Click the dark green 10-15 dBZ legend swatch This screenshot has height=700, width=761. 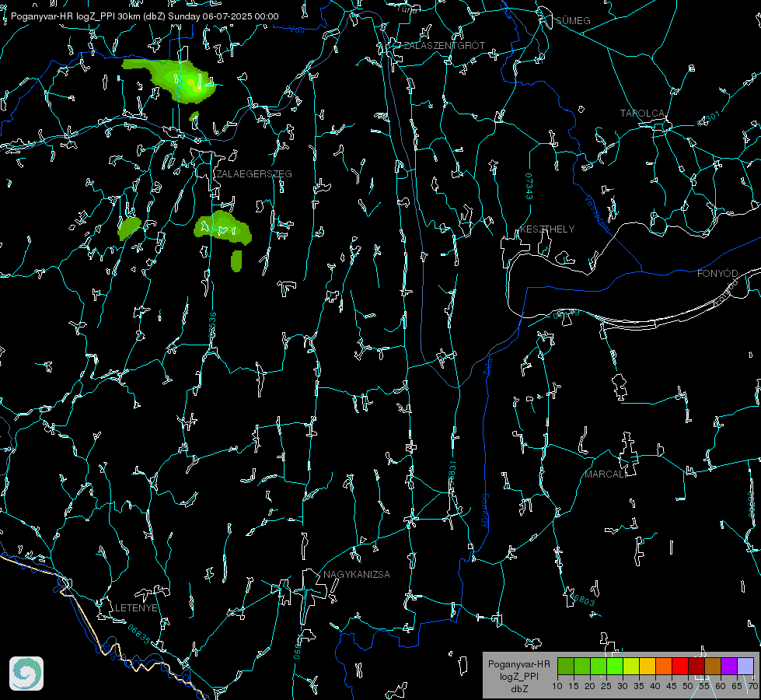(x=566, y=666)
